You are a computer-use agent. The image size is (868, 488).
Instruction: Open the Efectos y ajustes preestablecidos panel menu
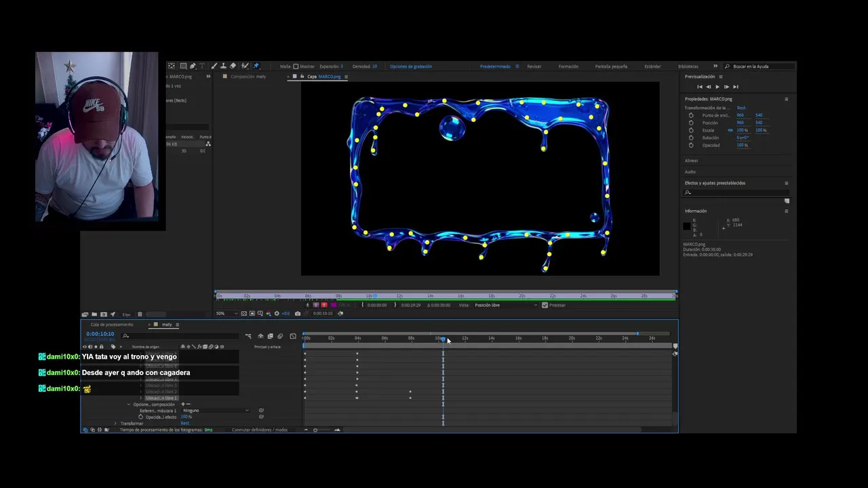(x=787, y=183)
